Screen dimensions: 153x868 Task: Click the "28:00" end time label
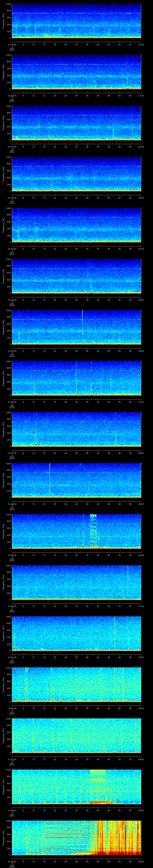click(141, 453)
